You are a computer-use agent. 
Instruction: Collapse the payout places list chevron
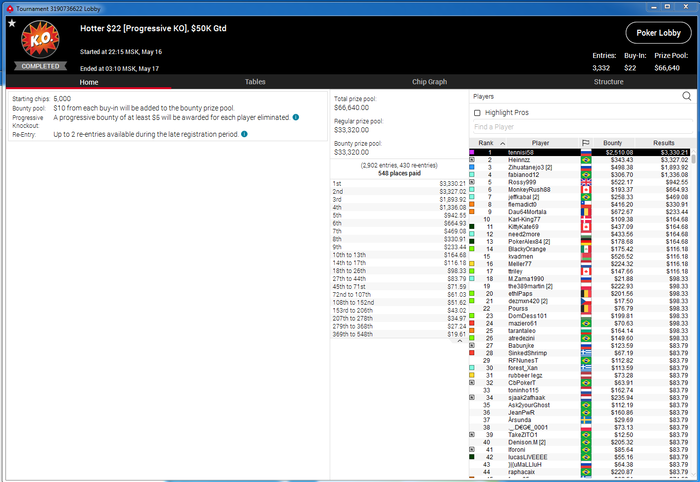[x=459, y=341]
